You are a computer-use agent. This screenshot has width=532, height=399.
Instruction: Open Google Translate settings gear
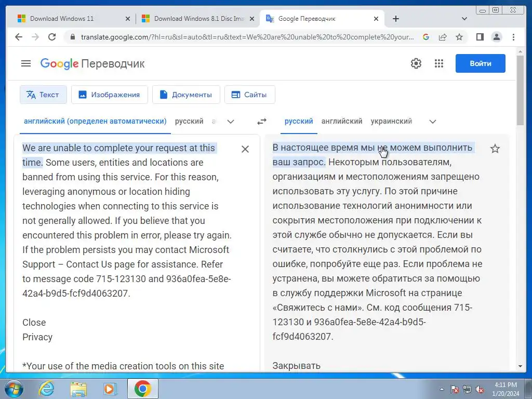[x=416, y=63]
